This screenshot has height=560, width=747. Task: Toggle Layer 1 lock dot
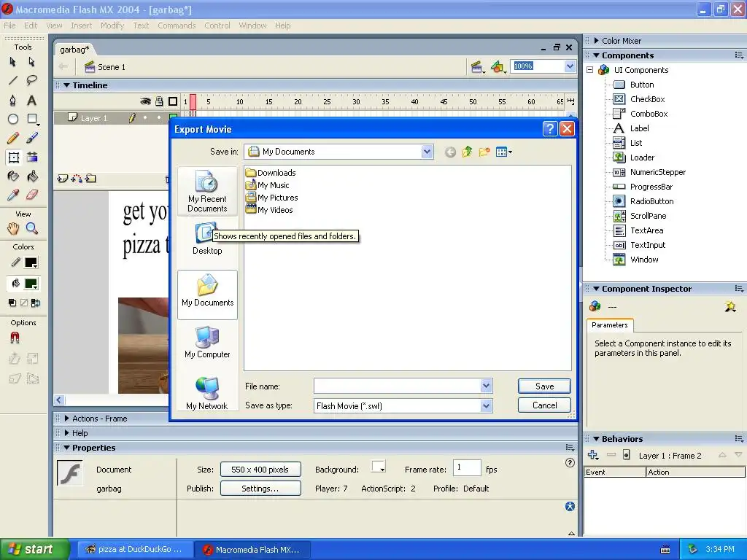158,117
